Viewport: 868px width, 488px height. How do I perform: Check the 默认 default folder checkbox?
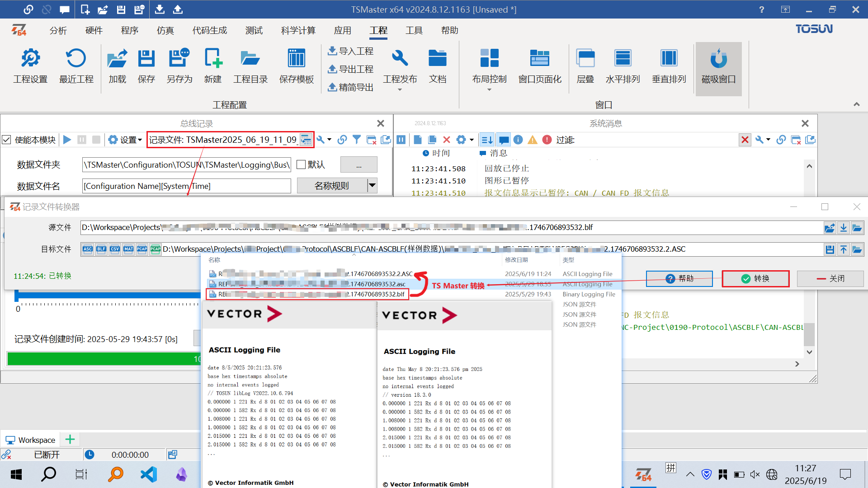(x=301, y=164)
